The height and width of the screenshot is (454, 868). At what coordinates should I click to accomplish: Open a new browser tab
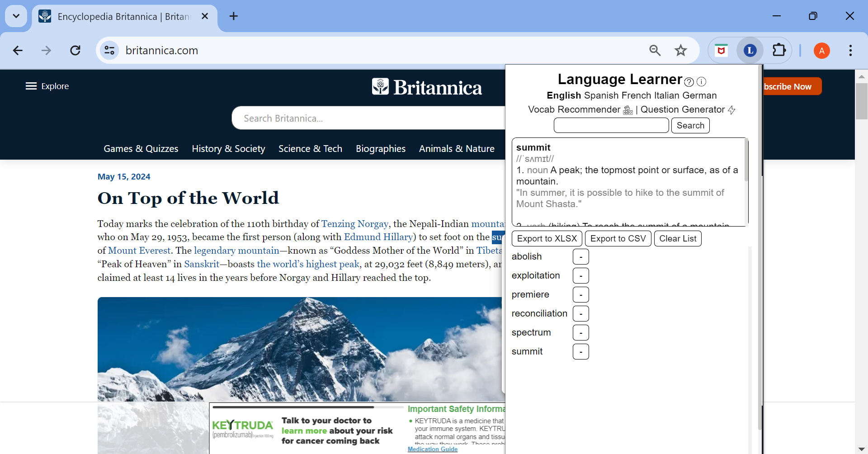click(x=234, y=16)
